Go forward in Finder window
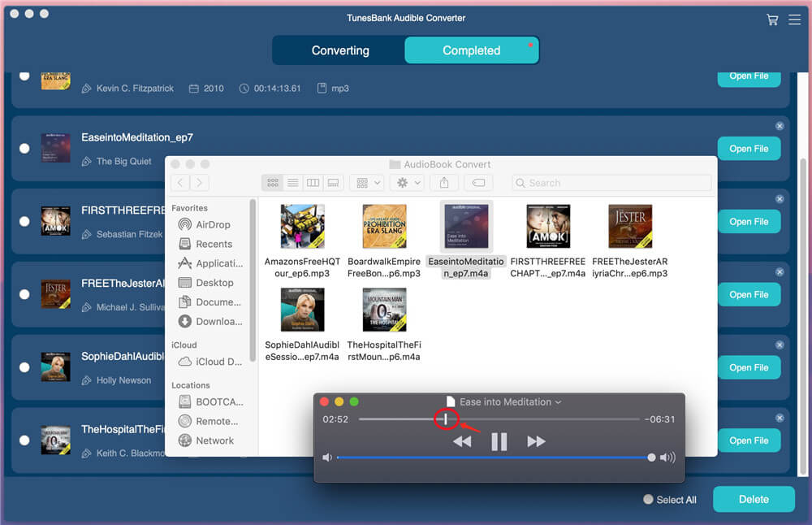 [x=200, y=182]
